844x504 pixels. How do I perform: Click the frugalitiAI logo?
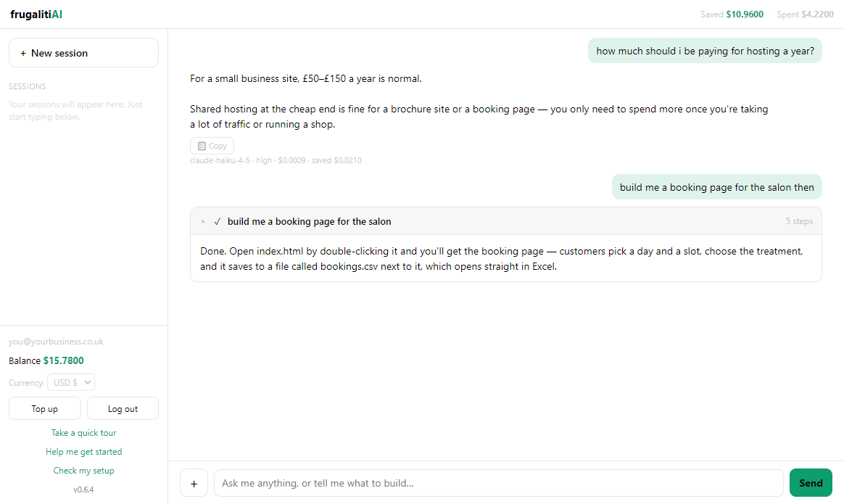(x=36, y=15)
